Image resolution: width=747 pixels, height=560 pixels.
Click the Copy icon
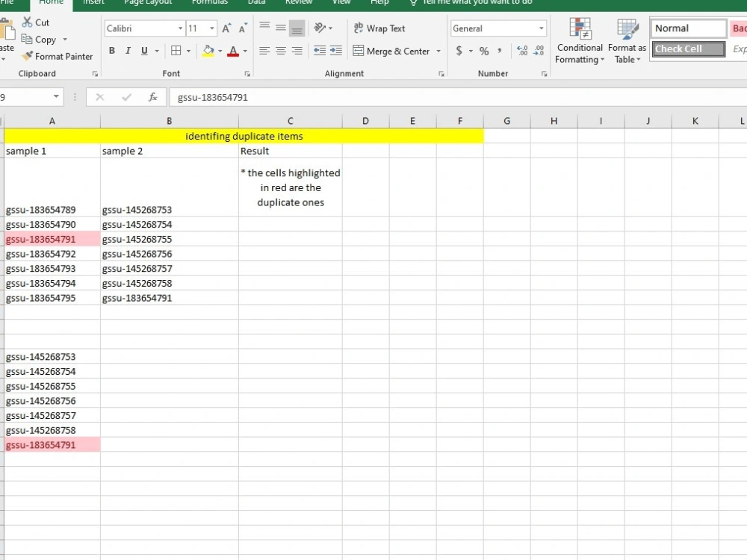[27, 39]
